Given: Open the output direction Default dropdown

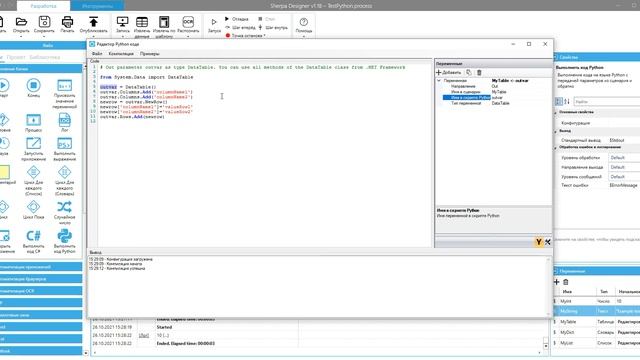Looking at the screenshot, I should pos(624,167).
